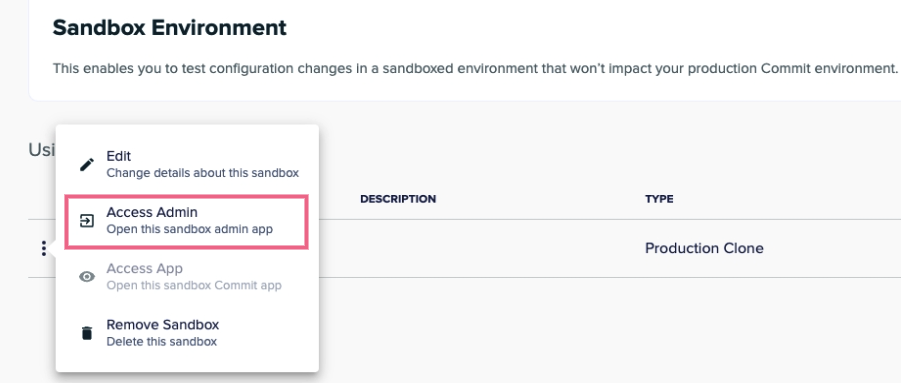Screen dimensions: 901x383
Task: Click 'Open this sandbox admin app' subtitle
Action: click(x=190, y=229)
